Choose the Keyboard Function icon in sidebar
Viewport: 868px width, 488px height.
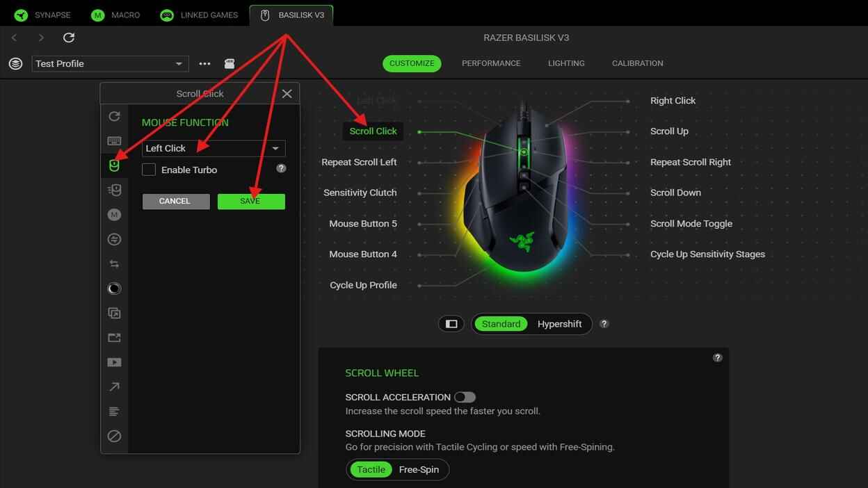click(x=114, y=141)
